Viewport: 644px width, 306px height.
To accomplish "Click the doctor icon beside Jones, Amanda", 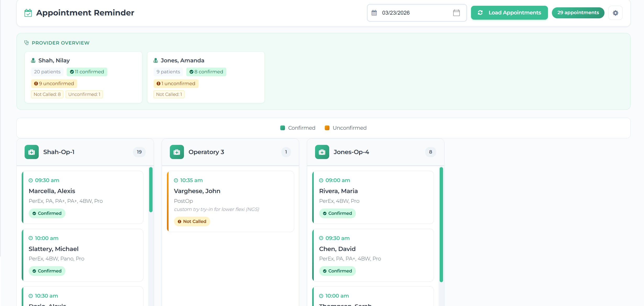I will click(x=156, y=61).
